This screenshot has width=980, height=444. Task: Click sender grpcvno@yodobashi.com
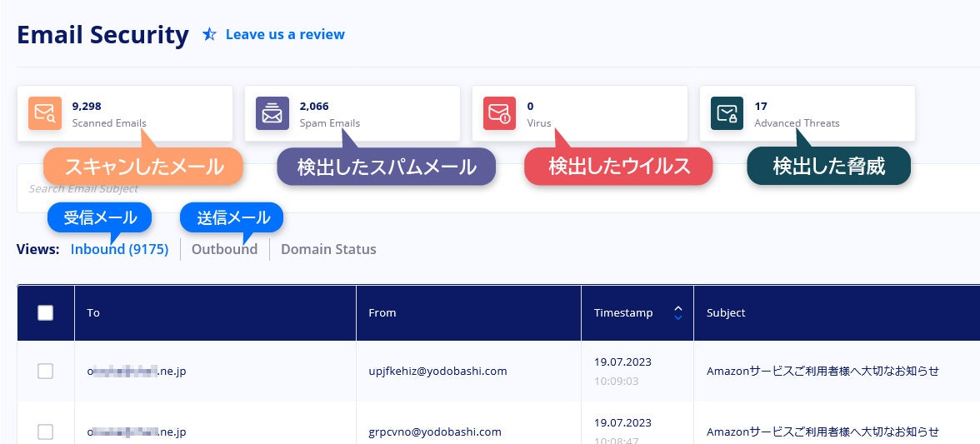click(x=435, y=432)
